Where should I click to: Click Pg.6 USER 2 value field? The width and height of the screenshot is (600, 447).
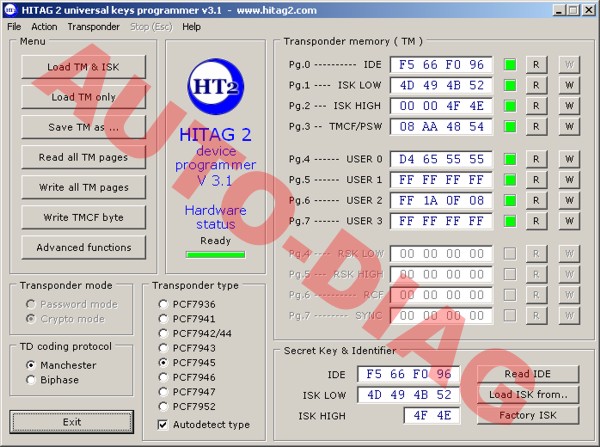(x=441, y=201)
